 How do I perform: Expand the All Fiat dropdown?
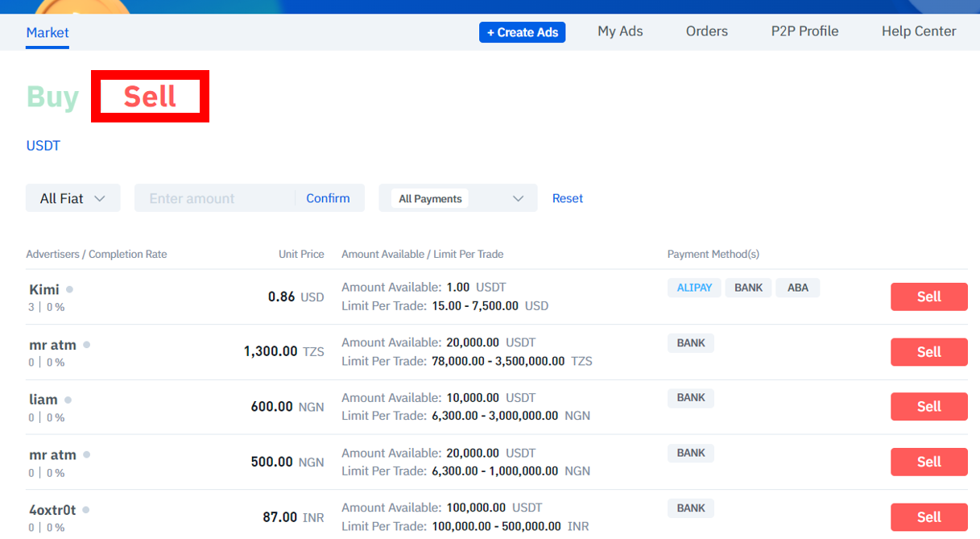pyautogui.click(x=73, y=198)
